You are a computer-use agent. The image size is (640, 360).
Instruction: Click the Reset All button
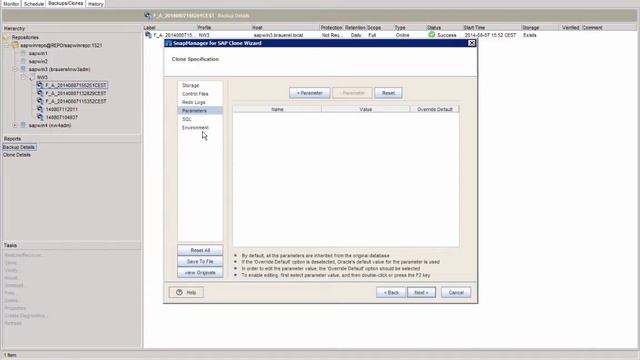pyautogui.click(x=200, y=250)
